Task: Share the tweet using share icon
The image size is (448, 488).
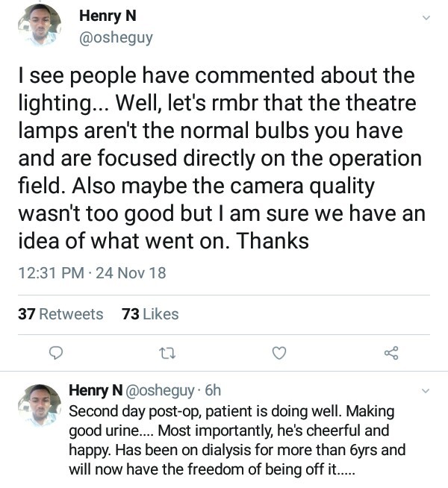Action: coord(391,353)
